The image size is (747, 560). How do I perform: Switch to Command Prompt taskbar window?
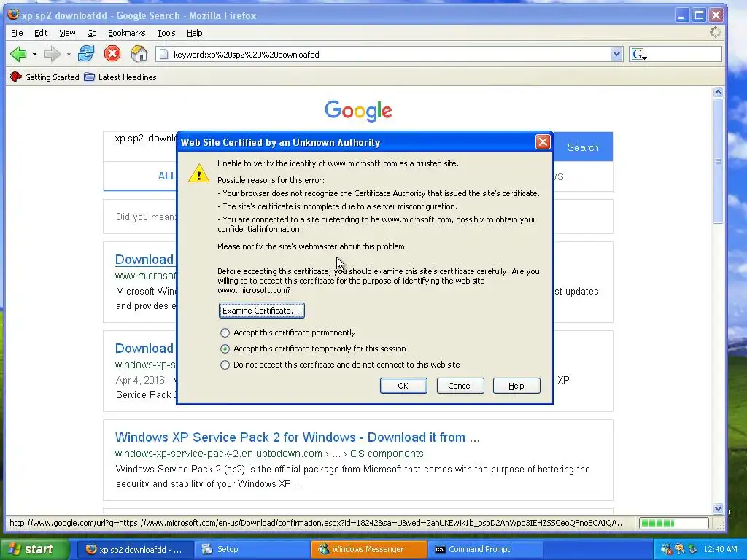tap(485, 549)
